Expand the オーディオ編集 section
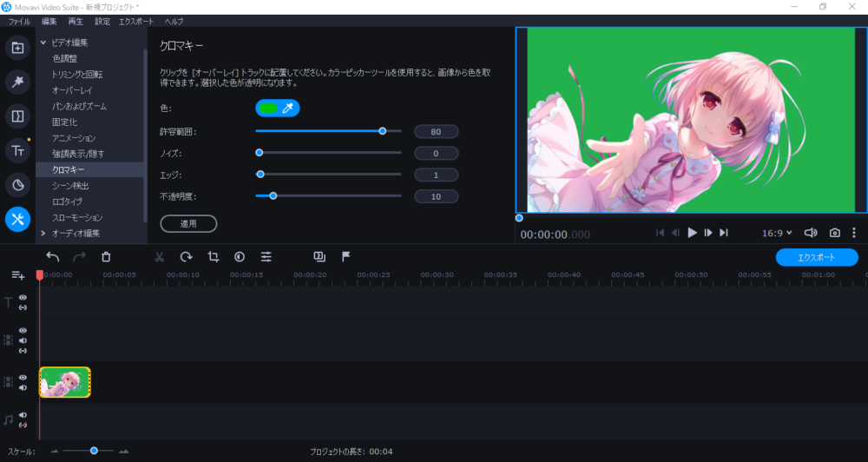This screenshot has width=868, height=462. click(43, 234)
